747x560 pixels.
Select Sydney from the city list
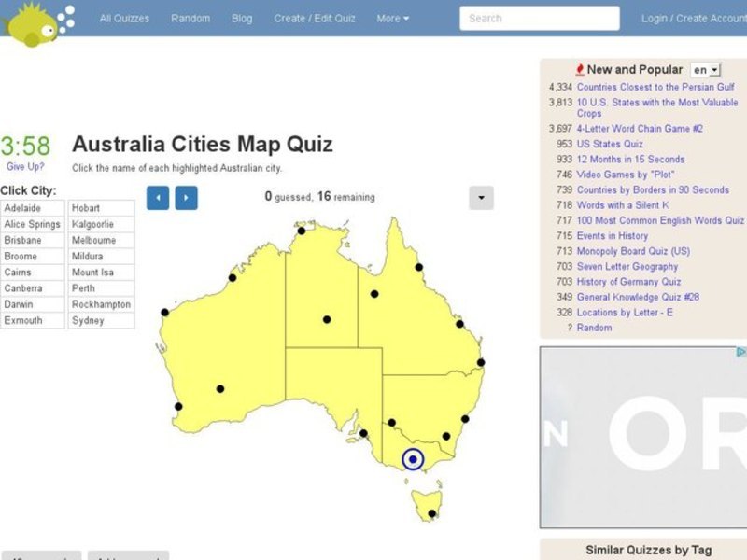[86, 319]
